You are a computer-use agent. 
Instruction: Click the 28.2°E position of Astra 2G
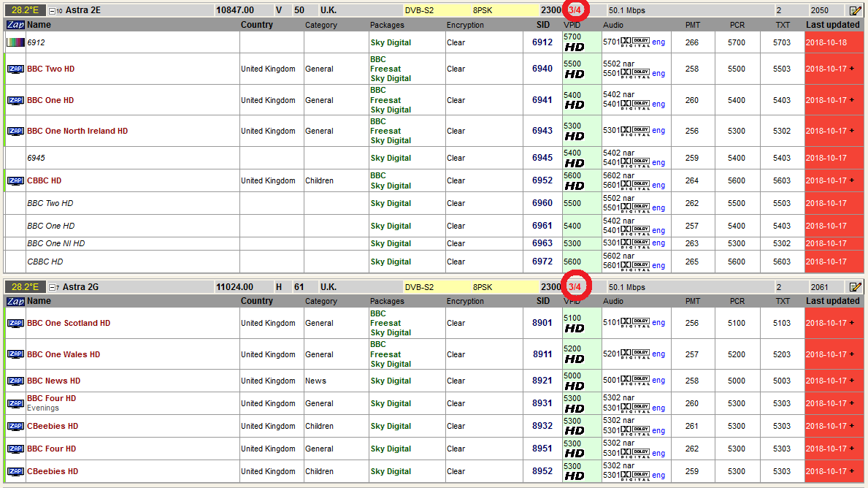[26, 287]
